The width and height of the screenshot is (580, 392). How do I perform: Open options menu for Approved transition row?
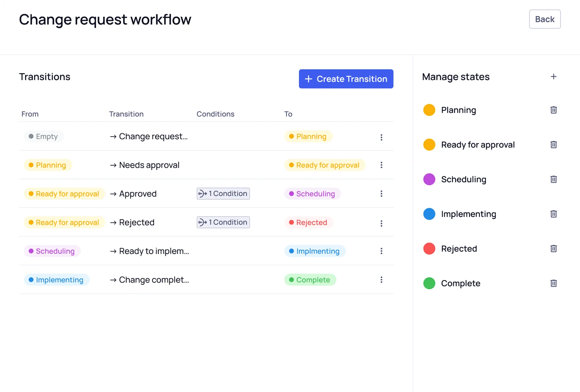point(381,193)
